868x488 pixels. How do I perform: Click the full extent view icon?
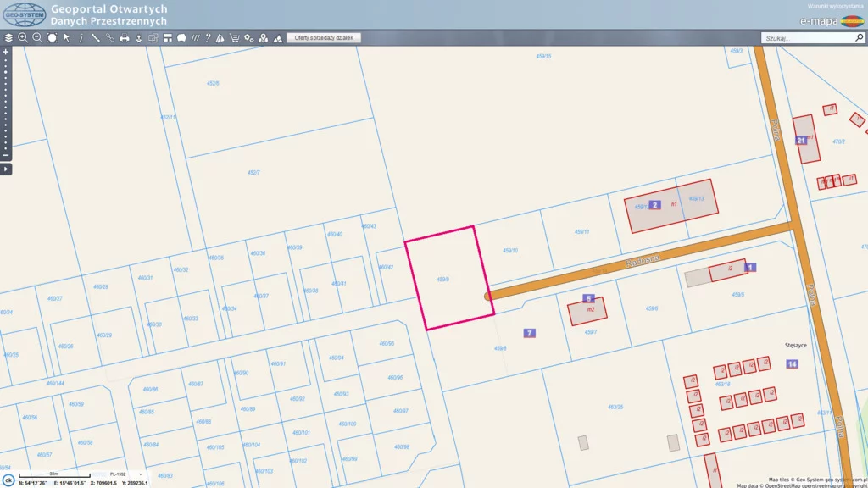pyautogui.click(x=52, y=38)
